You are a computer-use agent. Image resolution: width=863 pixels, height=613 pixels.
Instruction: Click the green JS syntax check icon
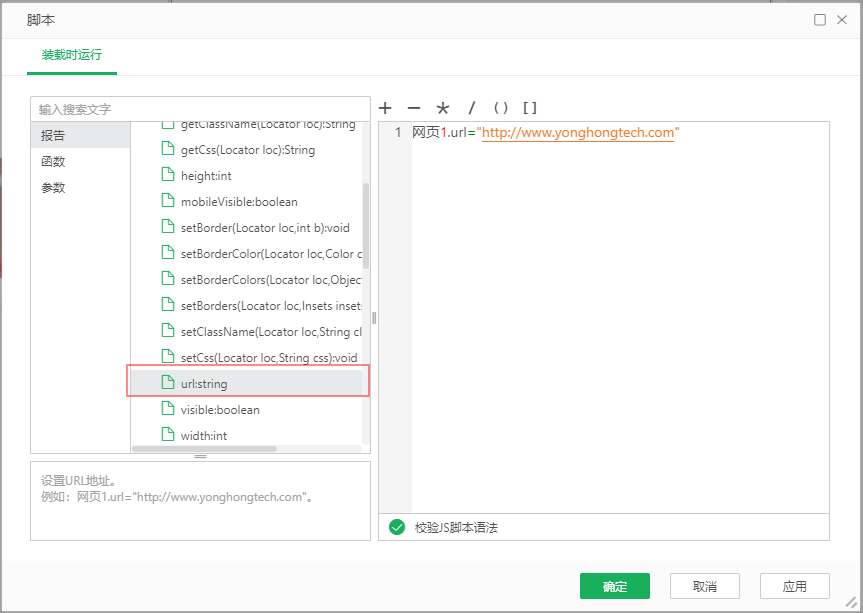[397, 527]
